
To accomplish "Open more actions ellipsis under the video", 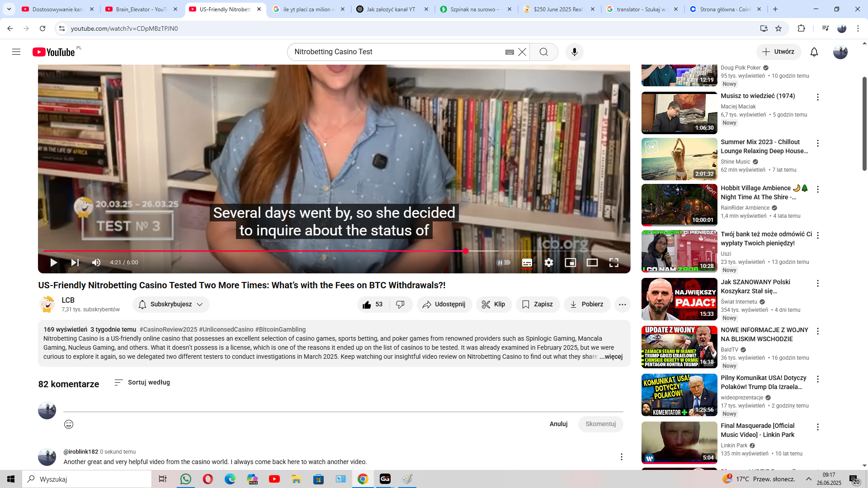I will pos(623,305).
